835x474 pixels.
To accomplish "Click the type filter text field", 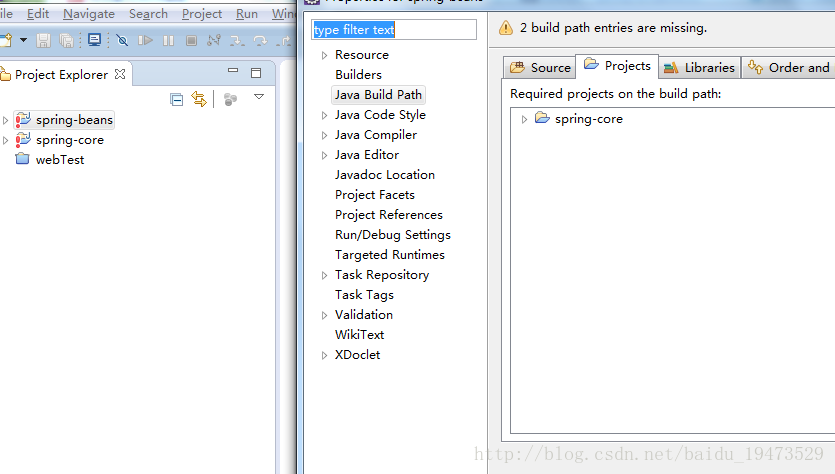I will coord(394,30).
